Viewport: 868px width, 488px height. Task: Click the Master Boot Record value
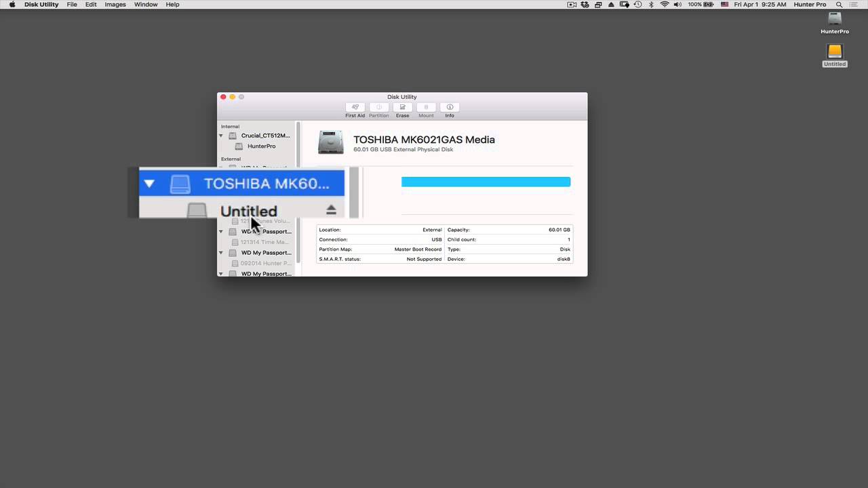click(418, 249)
